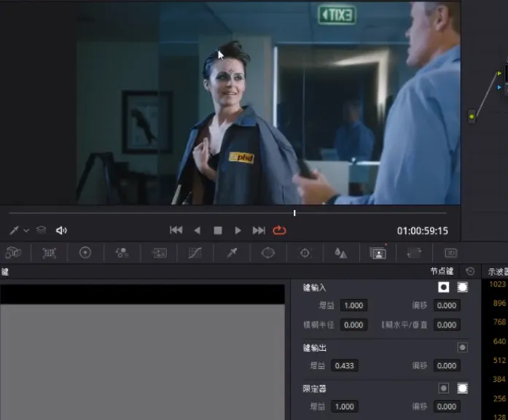Switch to the 示波器 scopes panel
508x420 pixels.
(498, 271)
